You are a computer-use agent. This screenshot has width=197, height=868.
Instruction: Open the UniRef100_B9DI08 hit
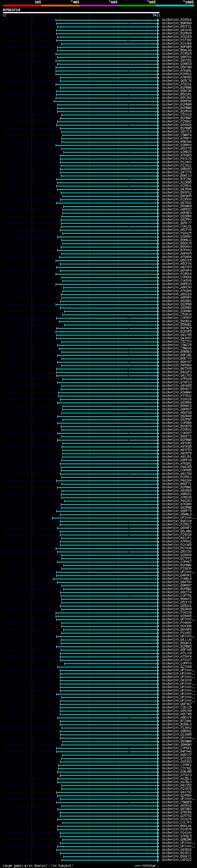point(177,521)
